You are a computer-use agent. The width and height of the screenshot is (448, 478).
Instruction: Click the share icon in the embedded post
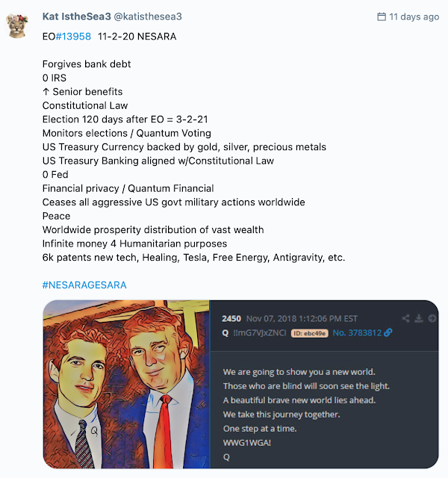[x=406, y=318]
